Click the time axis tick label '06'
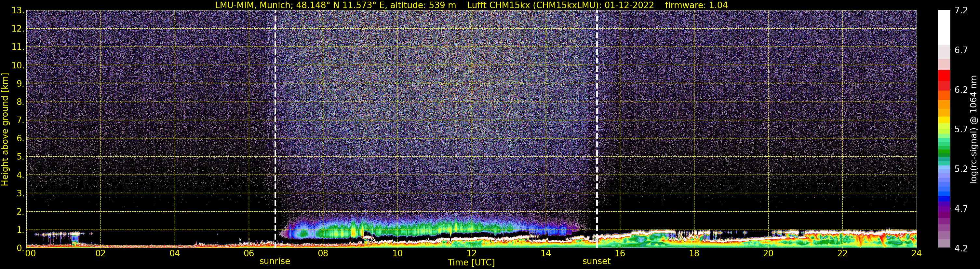Viewport: 980px width, 269px height. (x=249, y=254)
